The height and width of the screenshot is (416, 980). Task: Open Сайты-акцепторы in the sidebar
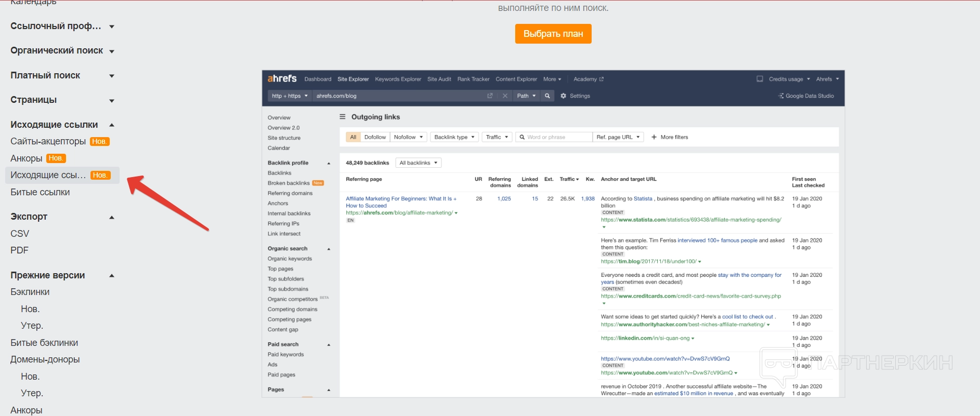pyautogui.click(x=48, y=141)
